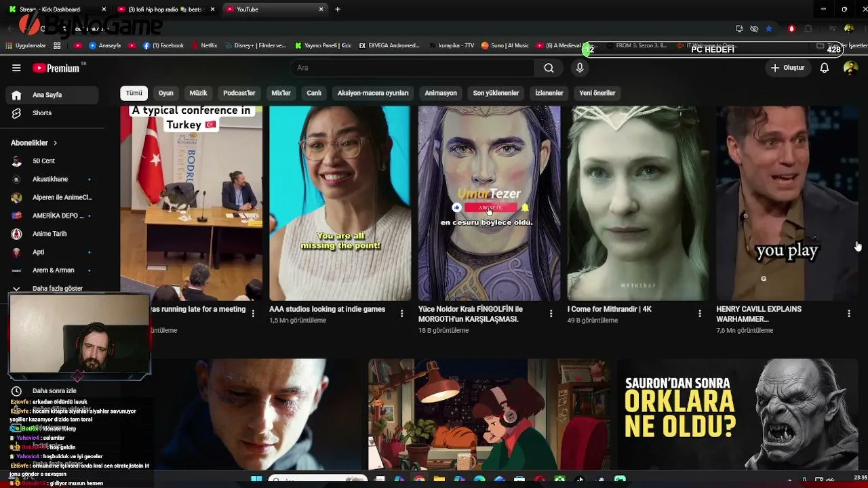Open the account avatar menu

coord(850,68)
